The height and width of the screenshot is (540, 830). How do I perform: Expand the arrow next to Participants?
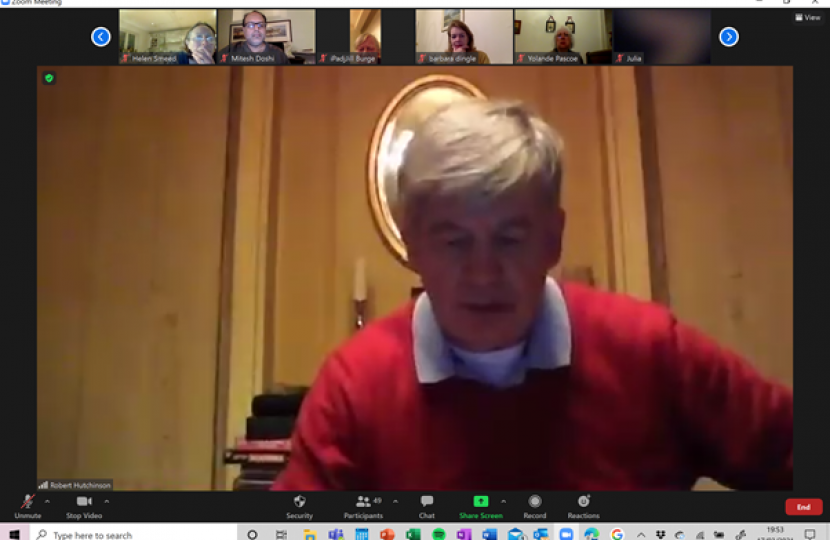395,501
